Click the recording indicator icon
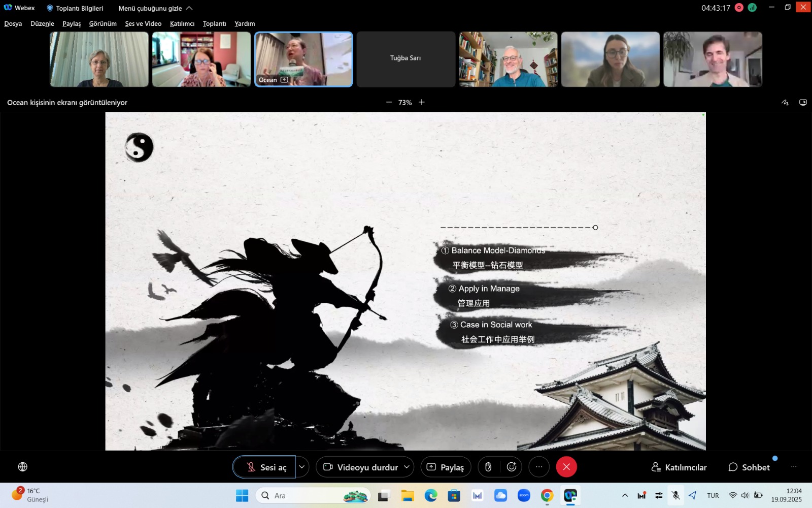This screenshot has width=812, height=508. [739, 8]
